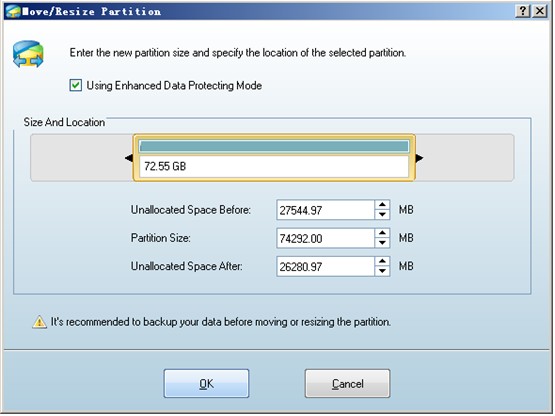Focus the Unallocated Space After field

tap(325, 267)
